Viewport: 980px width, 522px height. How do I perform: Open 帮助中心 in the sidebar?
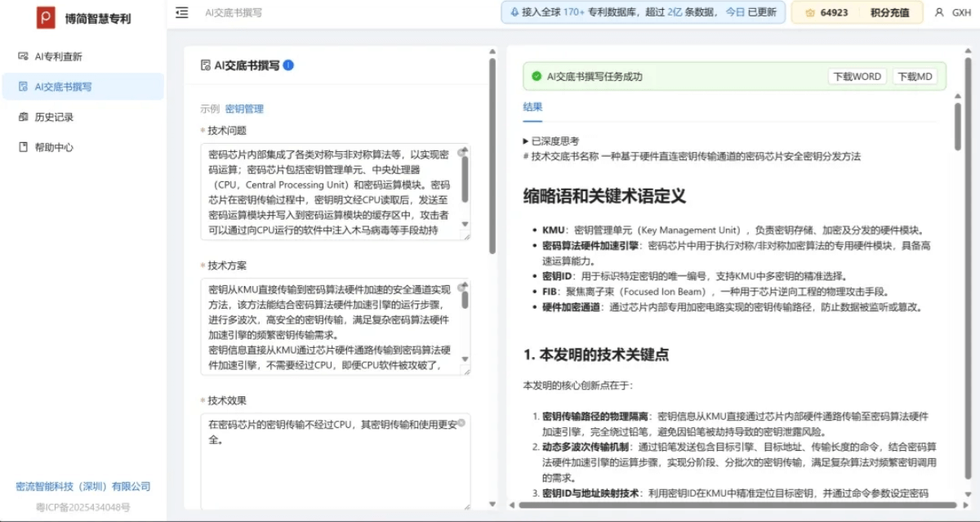coord(54,147)
